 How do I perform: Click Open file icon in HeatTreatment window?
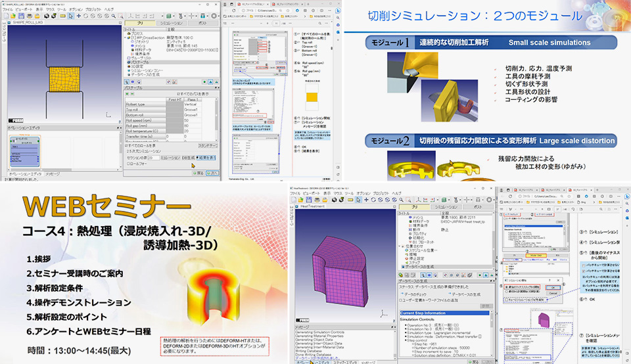301,200
